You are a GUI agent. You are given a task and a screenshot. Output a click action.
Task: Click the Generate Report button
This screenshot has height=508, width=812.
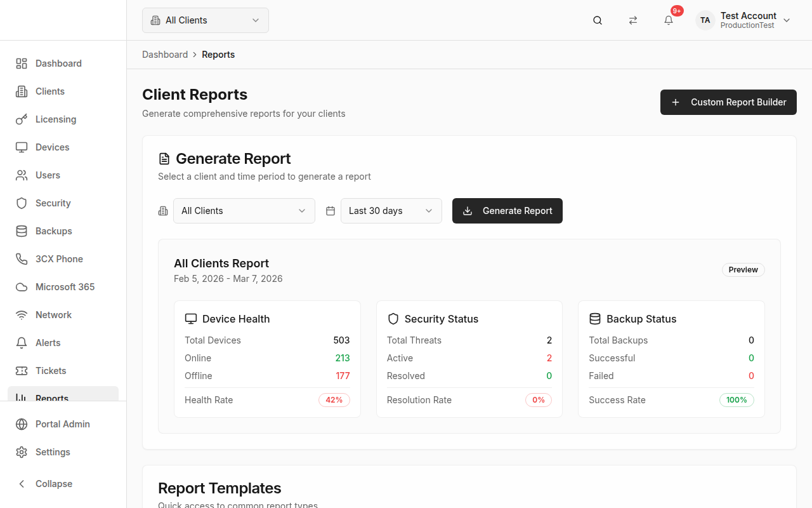point(507,211)
